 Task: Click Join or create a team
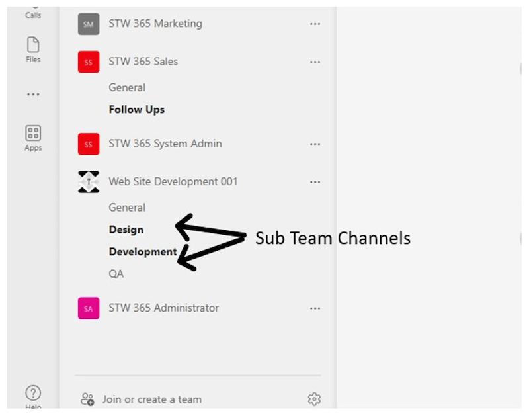point(151,399)
